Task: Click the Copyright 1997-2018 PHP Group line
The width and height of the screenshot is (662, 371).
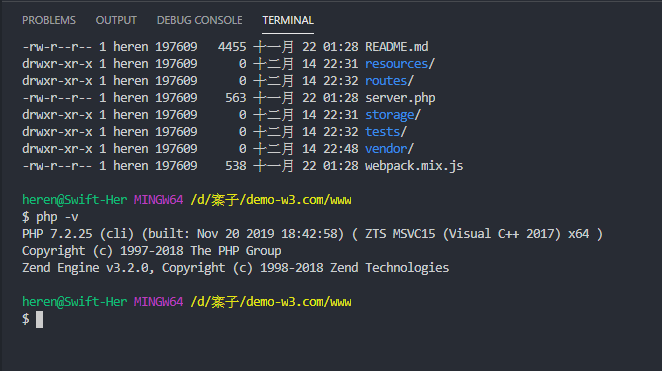Action: point(152,251)
